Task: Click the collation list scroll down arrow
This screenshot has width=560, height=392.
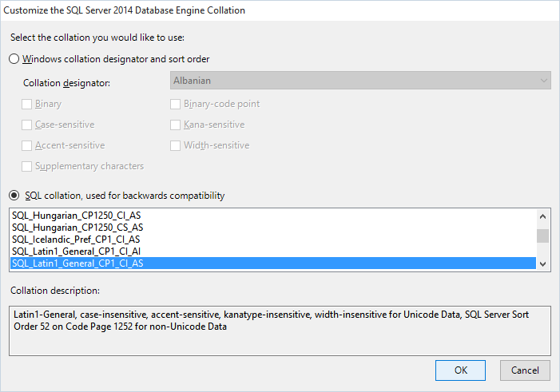Action: (543, 264)
